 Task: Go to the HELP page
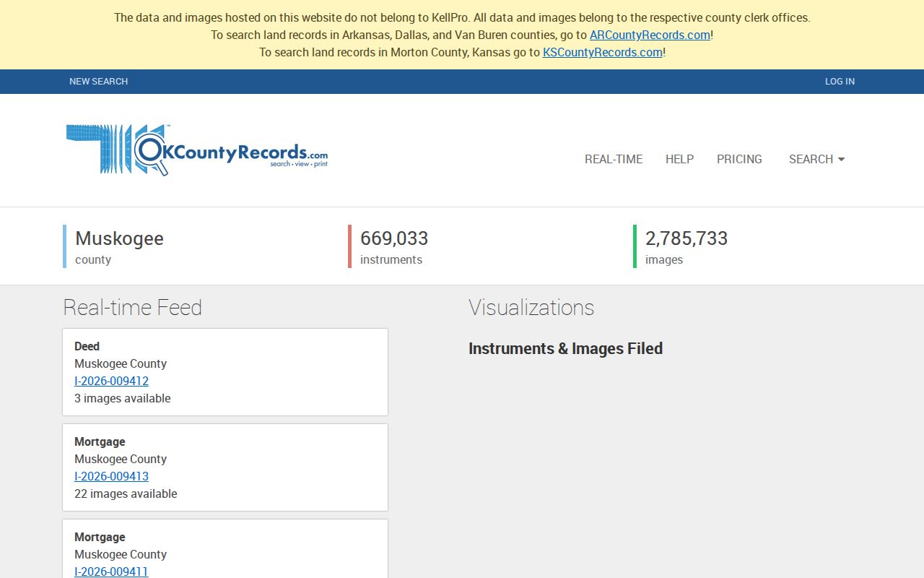pyautogui.click(x=679, y=159)
